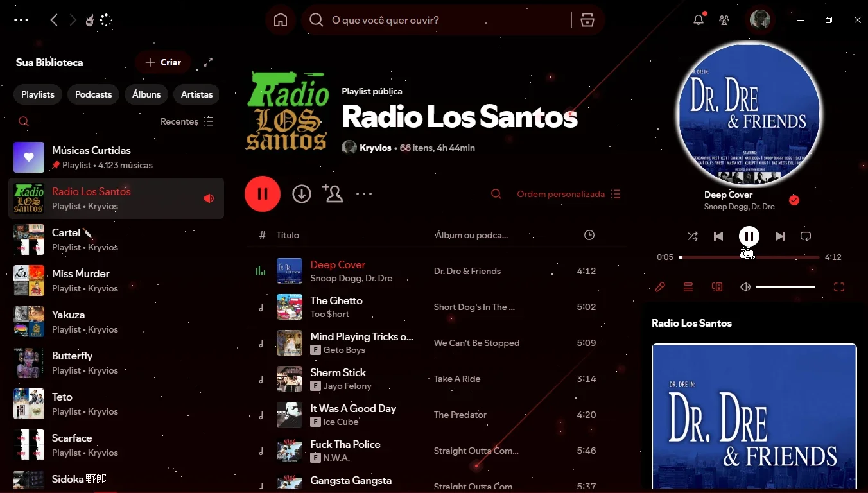Viewport: 868px width, 493px height.
Task: Open the Cartel playlist
Action: tap(116, 239)
